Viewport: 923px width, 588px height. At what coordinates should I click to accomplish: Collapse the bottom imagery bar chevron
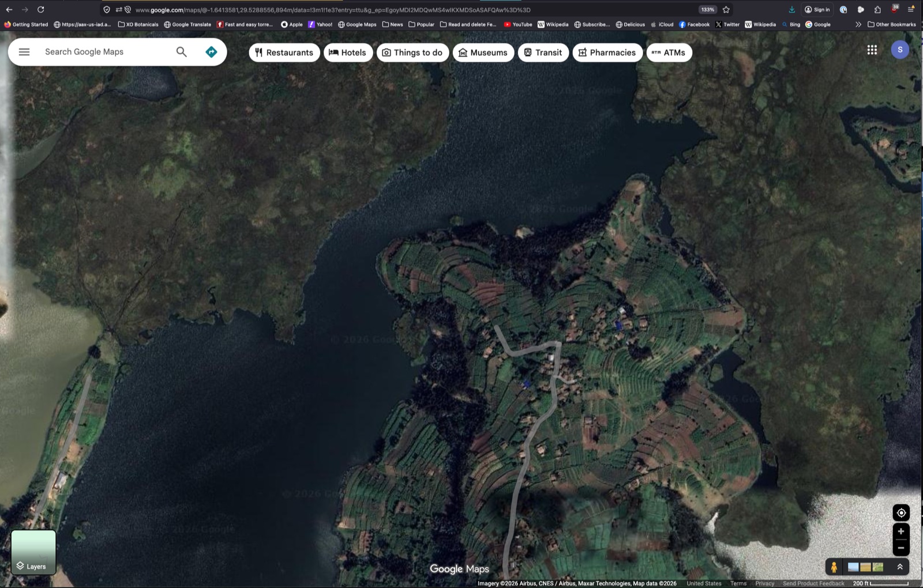tap(901, 567)
